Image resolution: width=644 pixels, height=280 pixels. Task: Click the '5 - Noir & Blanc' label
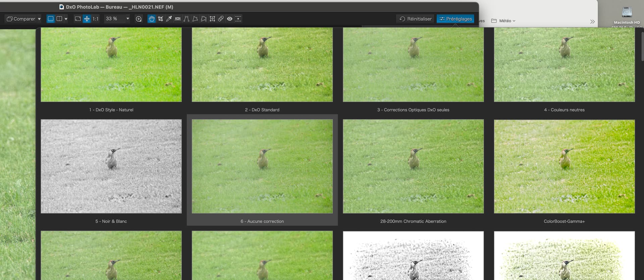(x=111, y=221)
